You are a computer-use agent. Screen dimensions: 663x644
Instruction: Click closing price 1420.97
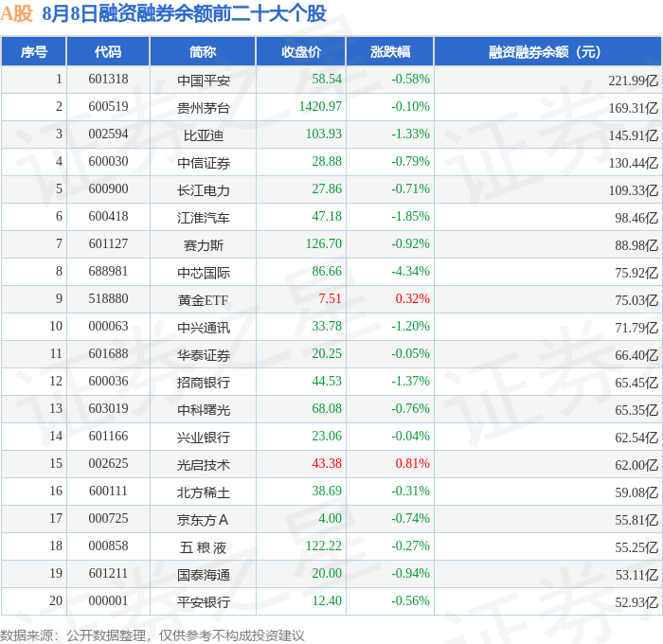click(320, 106)
